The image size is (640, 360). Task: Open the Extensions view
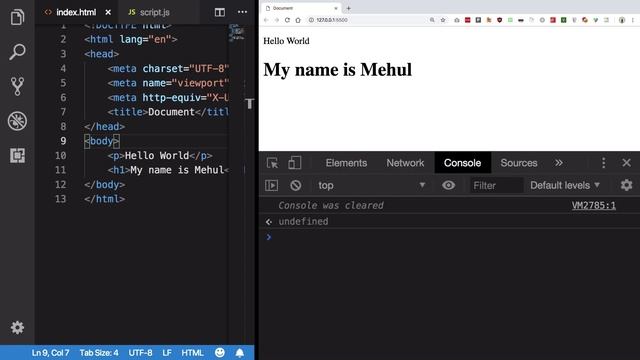point(17,156)
